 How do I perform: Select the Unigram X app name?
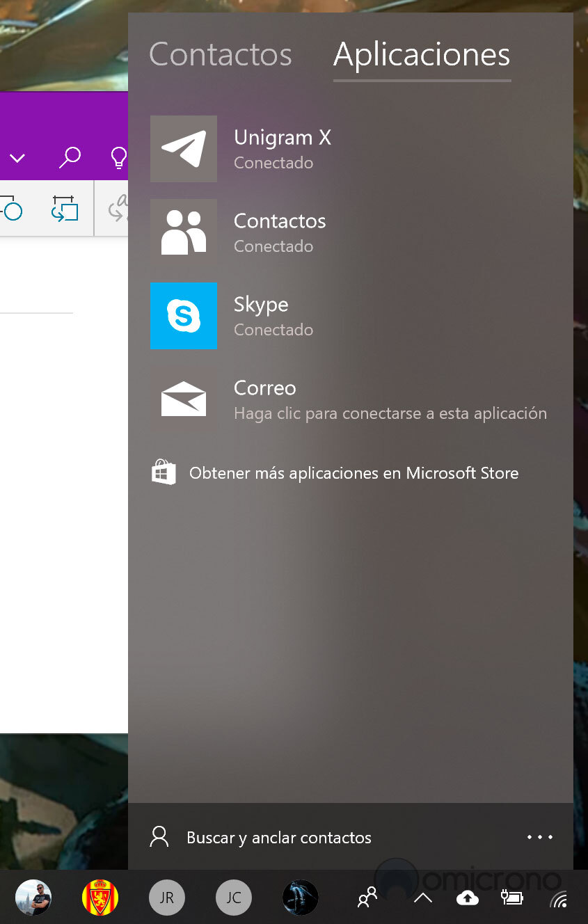[x=283, y=138]
